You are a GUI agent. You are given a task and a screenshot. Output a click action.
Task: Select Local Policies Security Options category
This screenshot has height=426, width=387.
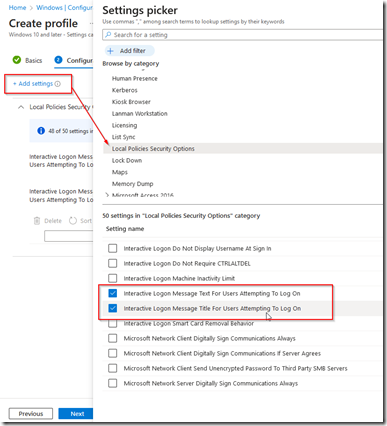(242, 149)
